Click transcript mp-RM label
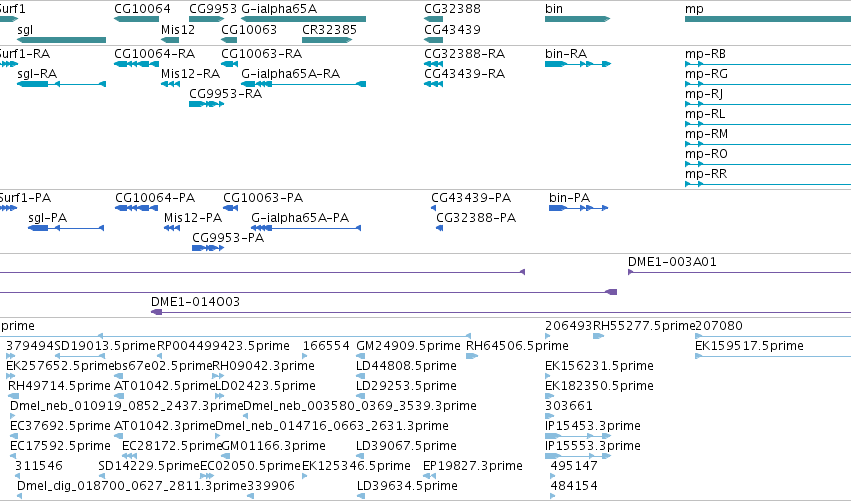The image size is (851, 501). (x=706, y=134)
